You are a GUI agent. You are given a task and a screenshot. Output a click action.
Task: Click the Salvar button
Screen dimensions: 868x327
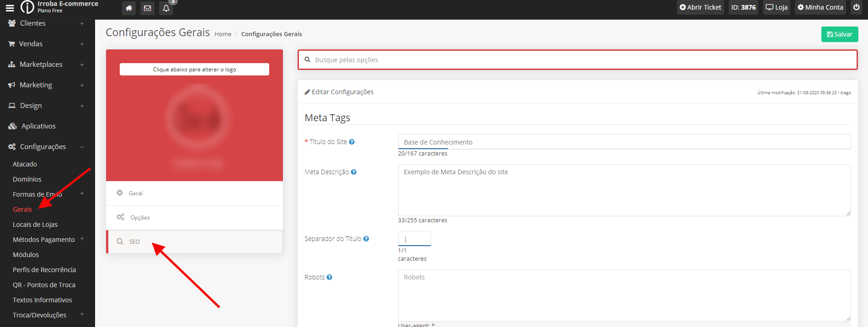coord(839,34)
